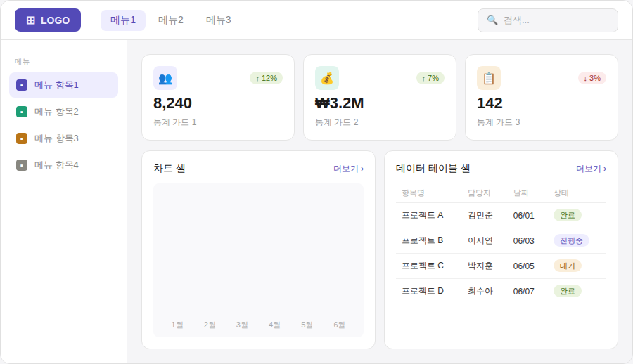Click 완료 status badge for 프로젝트 D
This screenshot has width=633, height=364.
tap(567, 291)
